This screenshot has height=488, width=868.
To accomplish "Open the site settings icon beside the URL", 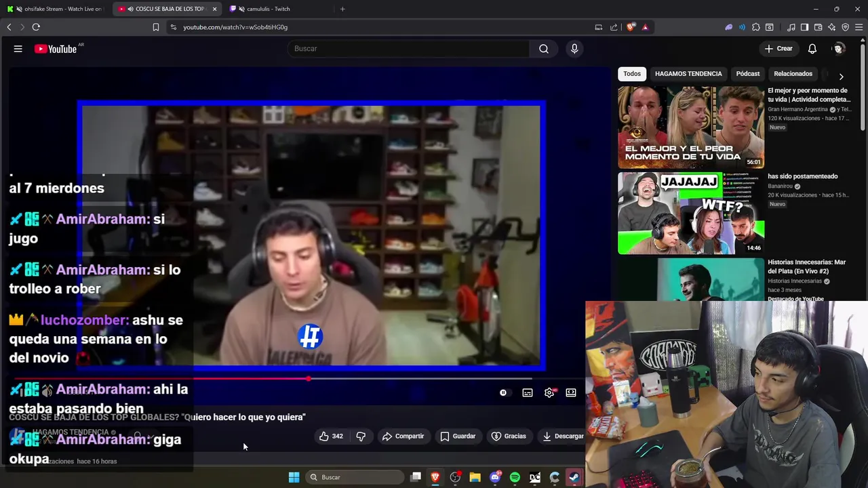I will [173, 27].
